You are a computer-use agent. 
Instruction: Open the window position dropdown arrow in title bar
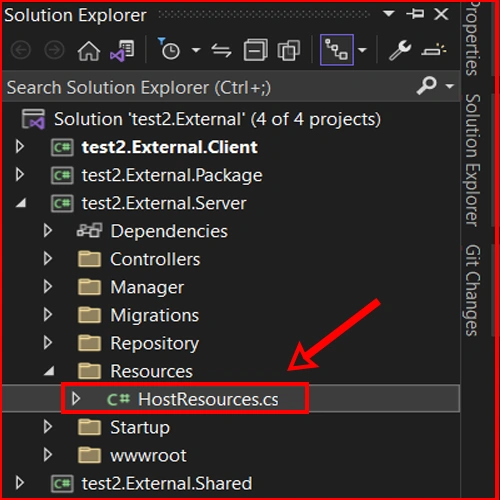tap(389, 14)
